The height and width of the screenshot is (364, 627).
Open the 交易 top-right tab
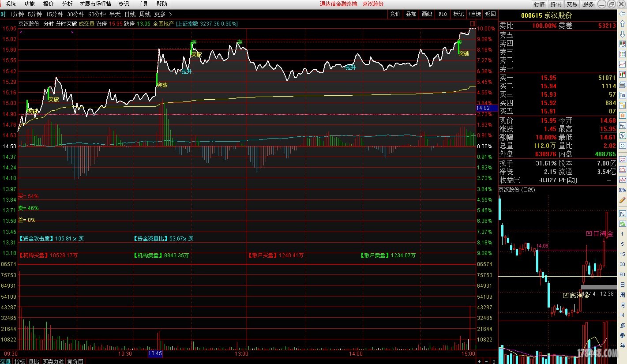coord(572,4)
